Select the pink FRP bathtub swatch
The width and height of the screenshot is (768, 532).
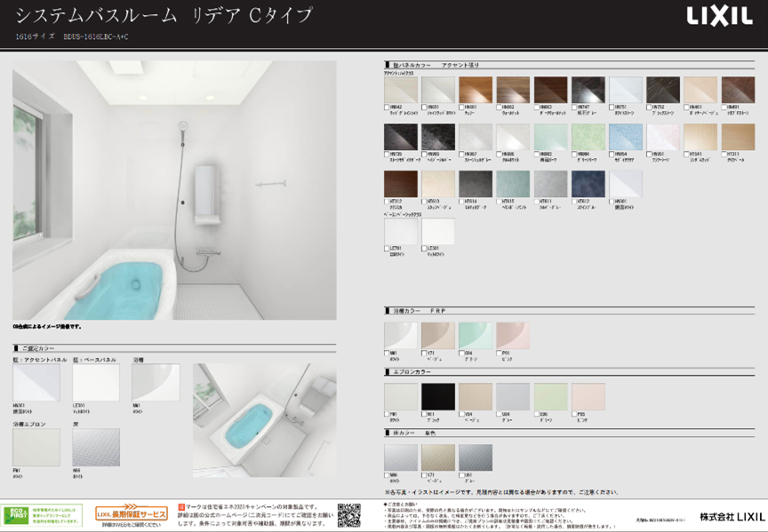pos(513,336)
